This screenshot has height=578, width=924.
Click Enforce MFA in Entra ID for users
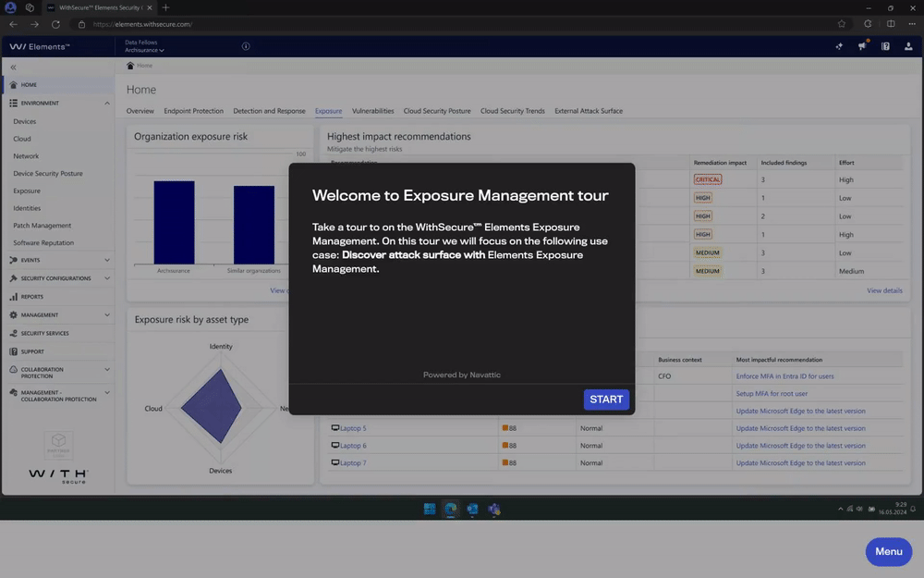pyautogui.click(x=784, y=376)
